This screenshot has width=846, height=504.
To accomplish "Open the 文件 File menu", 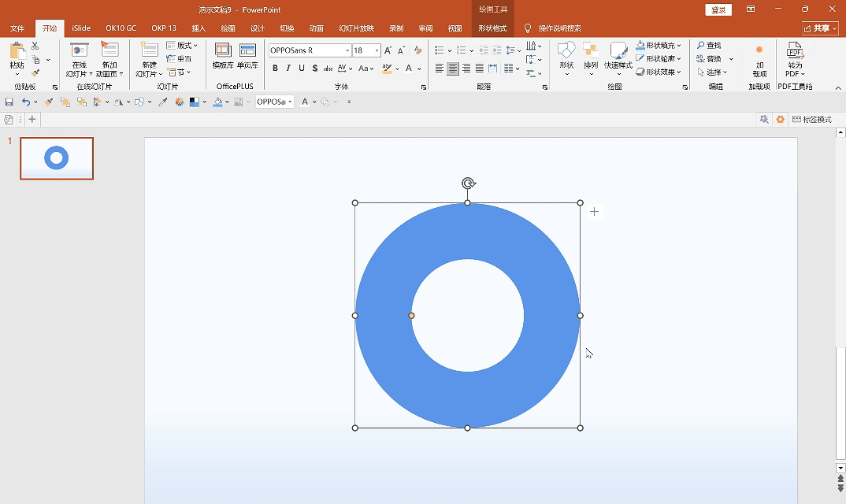I will pos(17,28).
